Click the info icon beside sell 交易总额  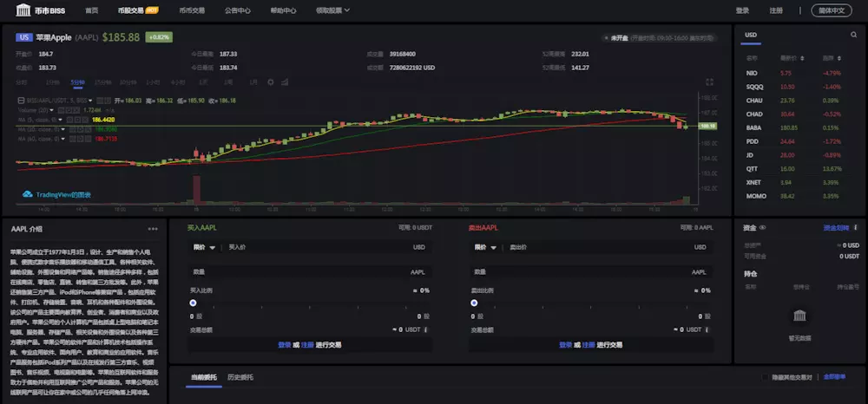707,329
